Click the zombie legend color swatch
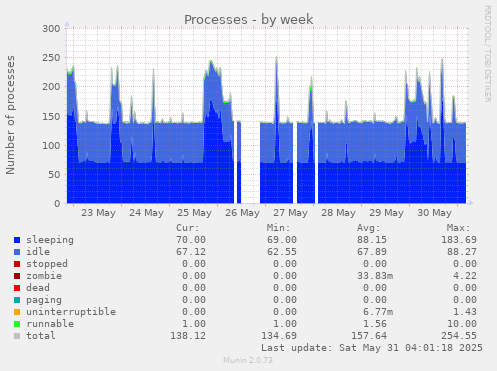The image size is (497, 371). (x=17, y=276)
